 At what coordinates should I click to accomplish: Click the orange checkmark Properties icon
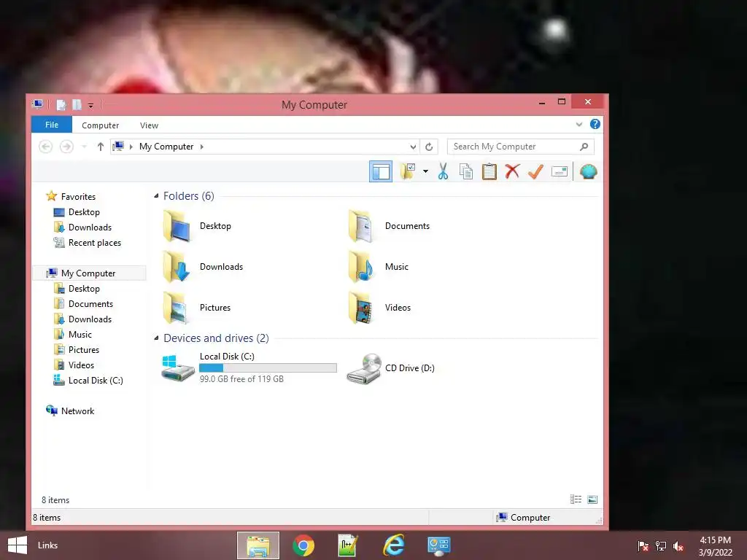click(535, 171)
